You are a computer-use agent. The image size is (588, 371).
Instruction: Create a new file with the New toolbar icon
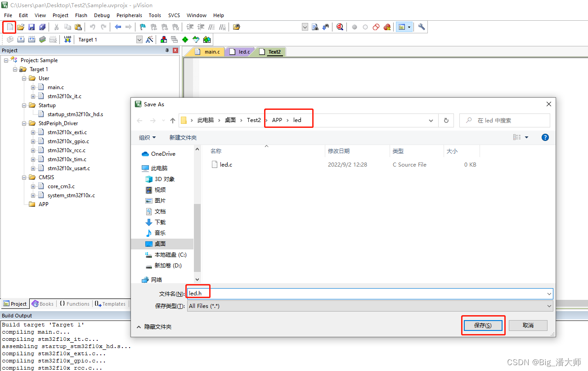coord(10,27)
